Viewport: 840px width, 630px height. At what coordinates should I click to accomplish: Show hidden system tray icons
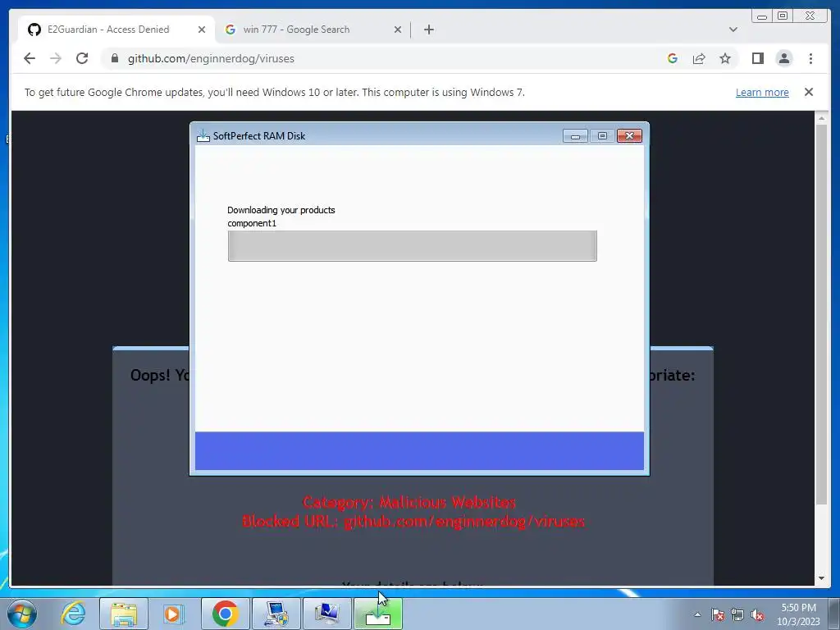[697, 614]
